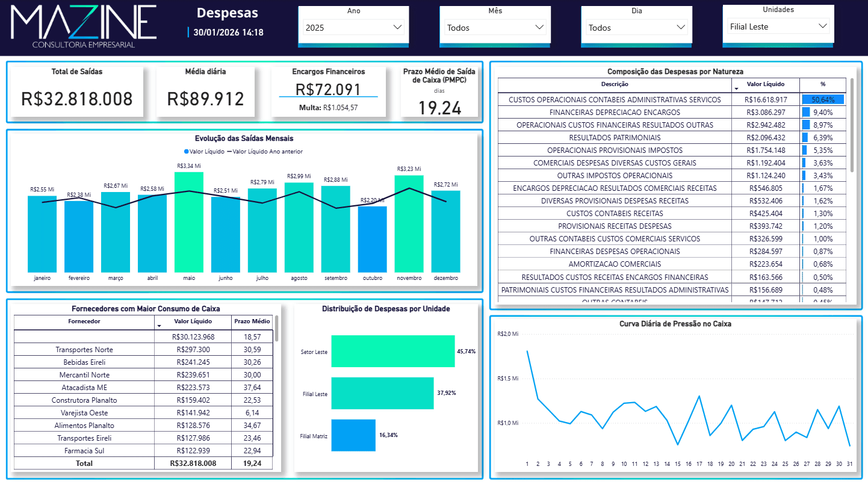
Task: Open the Dia filter dropdown
Action: pos(636,27)
